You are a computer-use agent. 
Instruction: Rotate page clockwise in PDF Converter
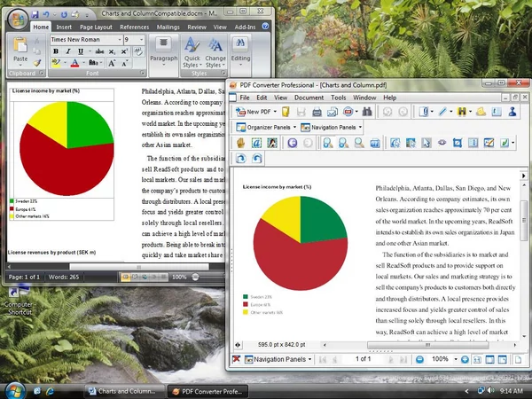coord(240,159)
